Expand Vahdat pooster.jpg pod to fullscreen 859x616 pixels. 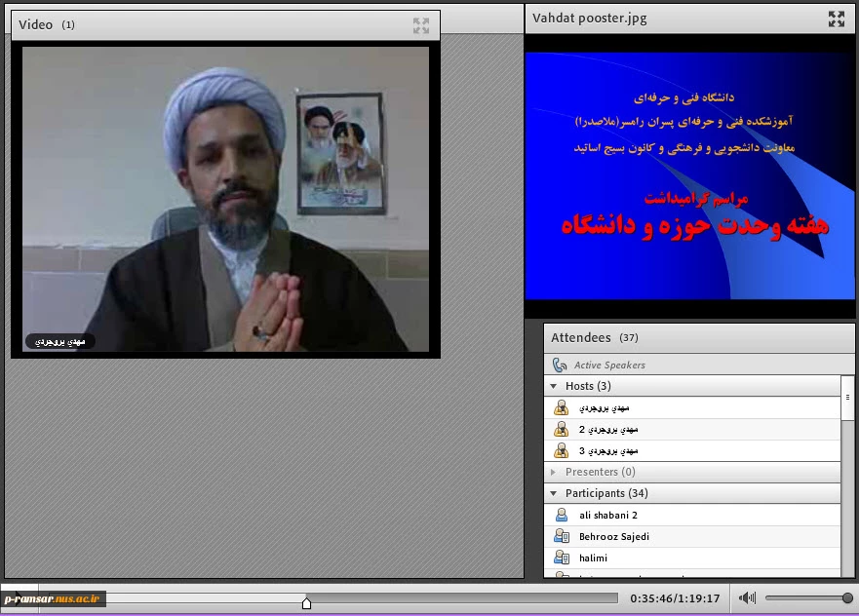836,19
